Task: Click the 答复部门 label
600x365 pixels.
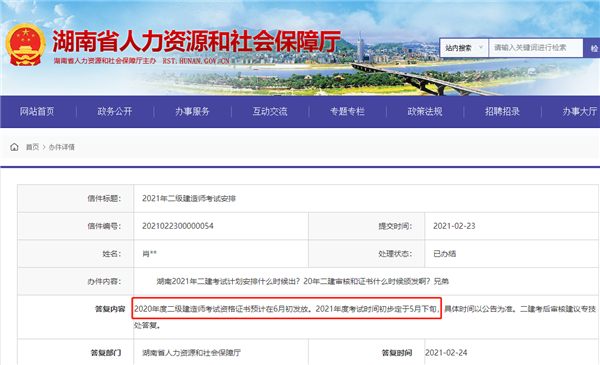Action: click(106, 353)
